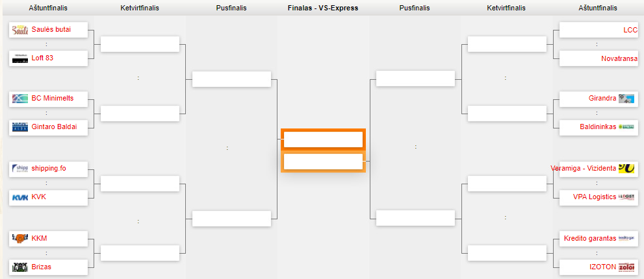The width and height of the screenshot is (644, 279).
Task: Click the KKM team logo
Action: [x=20, y=238]
